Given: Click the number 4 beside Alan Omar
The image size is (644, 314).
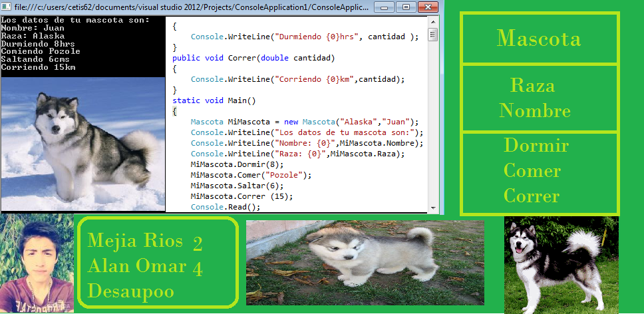Looking at the screenshot, I should [198, 269].
